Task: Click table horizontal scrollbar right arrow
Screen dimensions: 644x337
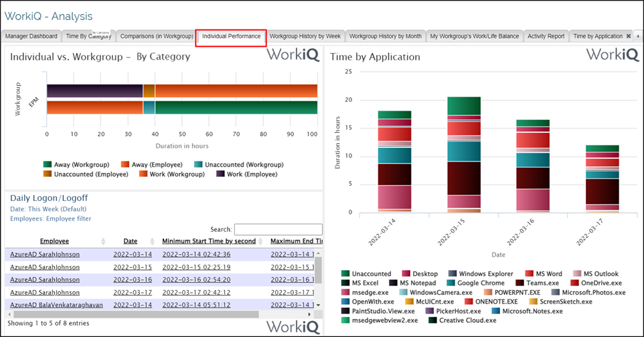Action: (x=309, y=314)
